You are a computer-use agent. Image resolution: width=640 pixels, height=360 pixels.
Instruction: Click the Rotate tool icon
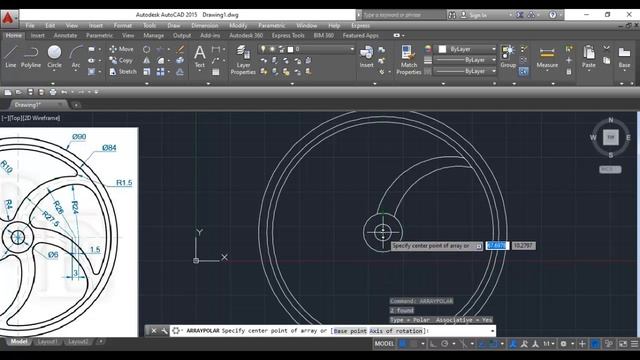(x=147, y=49)
